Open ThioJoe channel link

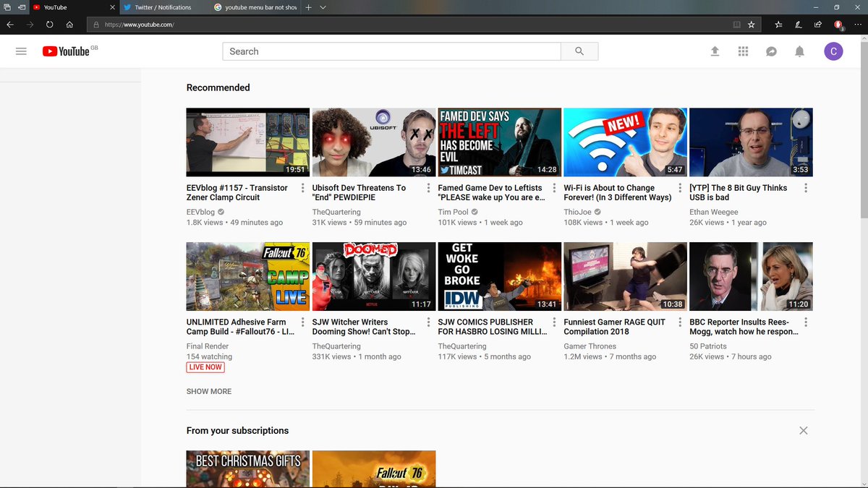pyautogui.click(x=577, y=212)
